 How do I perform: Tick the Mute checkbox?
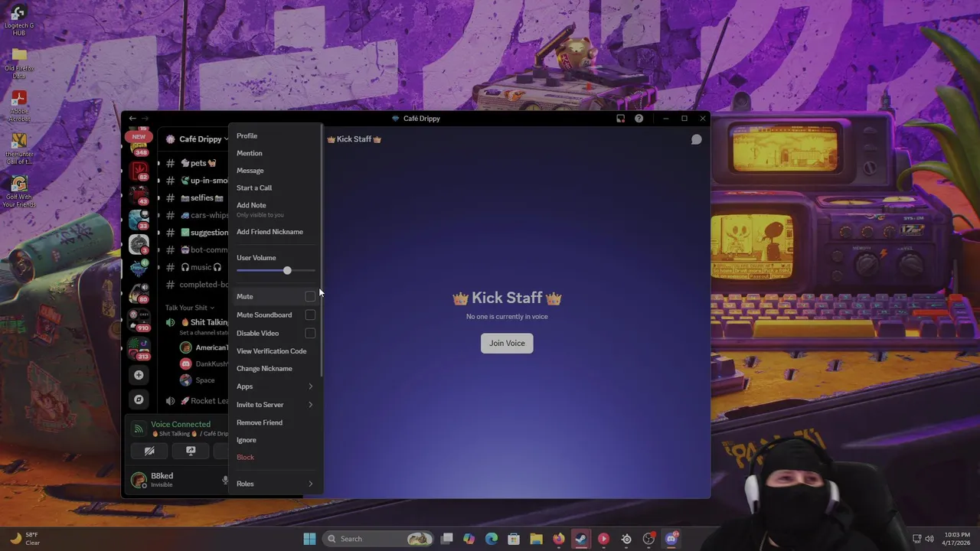coord(310,296)
